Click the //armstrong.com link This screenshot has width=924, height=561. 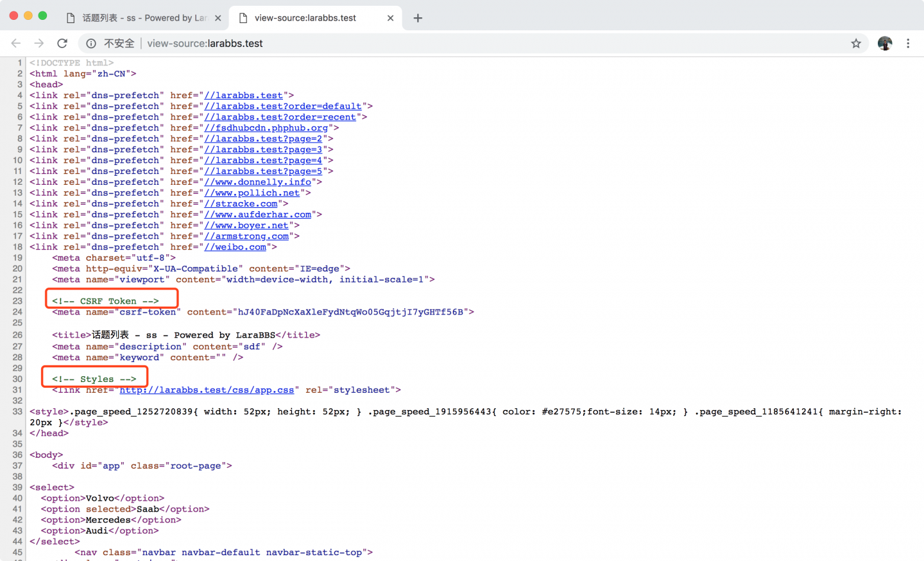[246, 236]
